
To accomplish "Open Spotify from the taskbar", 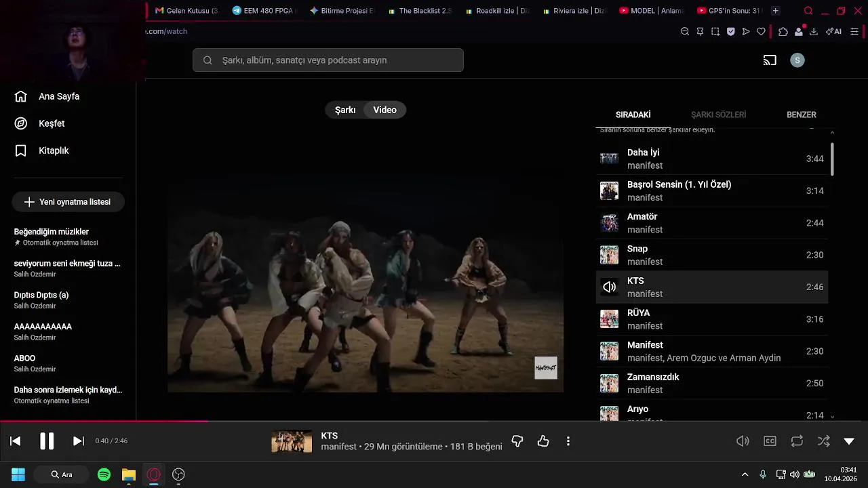I will [x=104, y=474].
